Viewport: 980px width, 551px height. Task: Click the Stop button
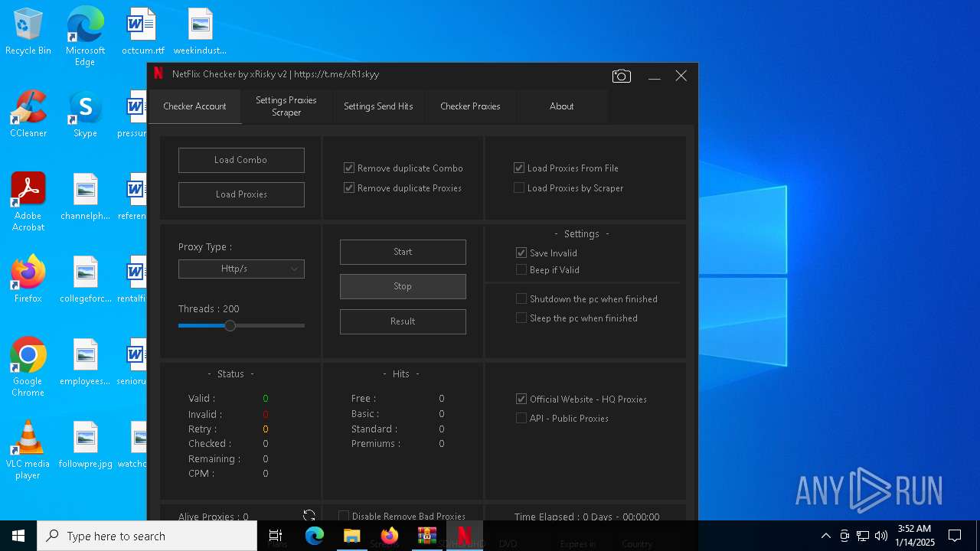[x=403, y=286]
